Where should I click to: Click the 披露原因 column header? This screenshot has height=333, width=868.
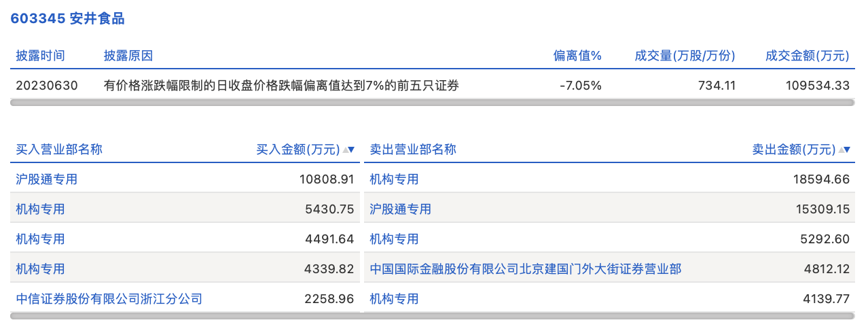[x=128, y=56]
